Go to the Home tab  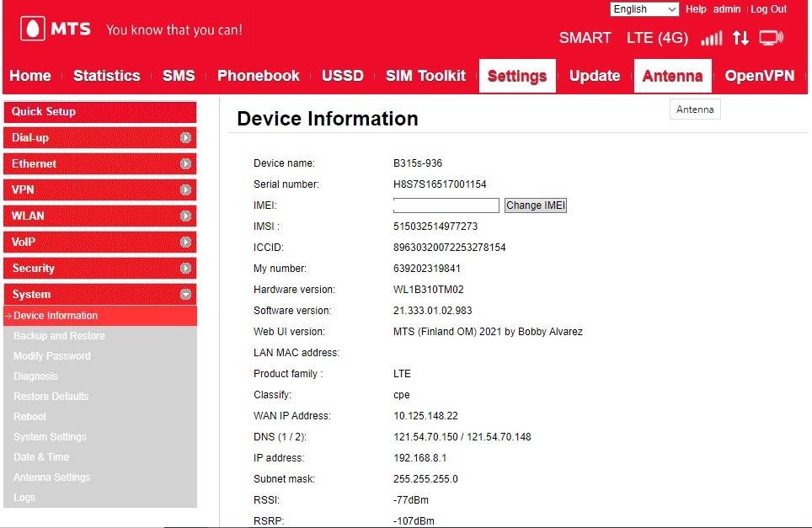(30, 76)
